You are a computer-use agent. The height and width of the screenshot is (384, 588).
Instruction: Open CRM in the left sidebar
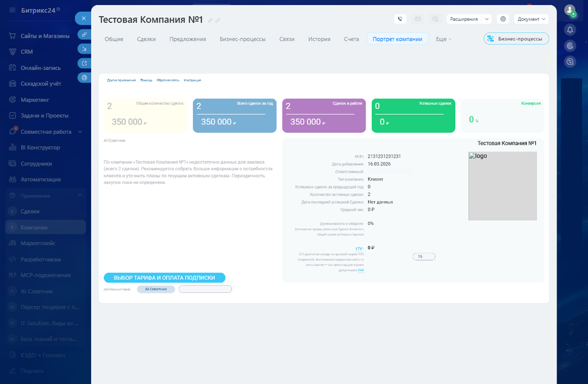pos(27,52)
